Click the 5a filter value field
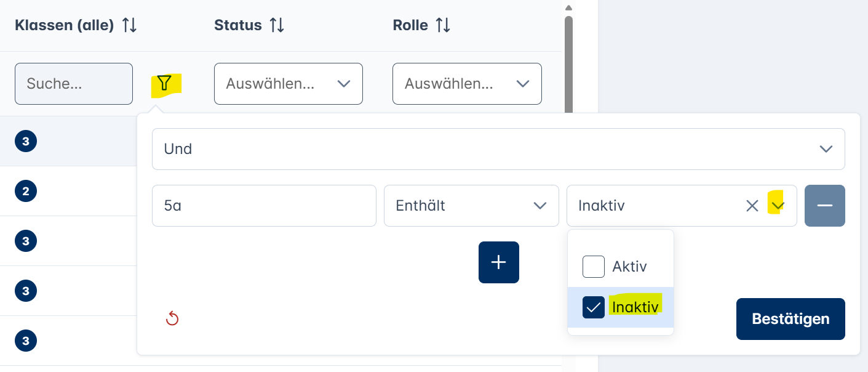This screenshot has height=372, width=868. 263,206
